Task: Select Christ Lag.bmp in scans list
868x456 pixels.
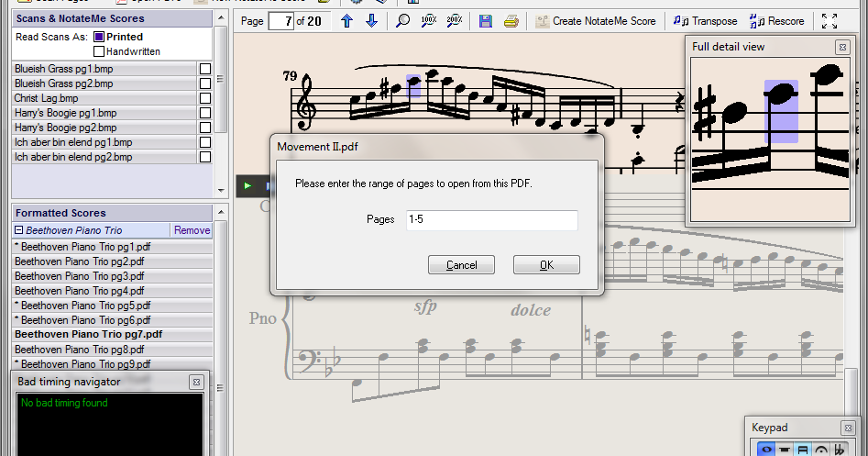Action: [x=104, y=98]
